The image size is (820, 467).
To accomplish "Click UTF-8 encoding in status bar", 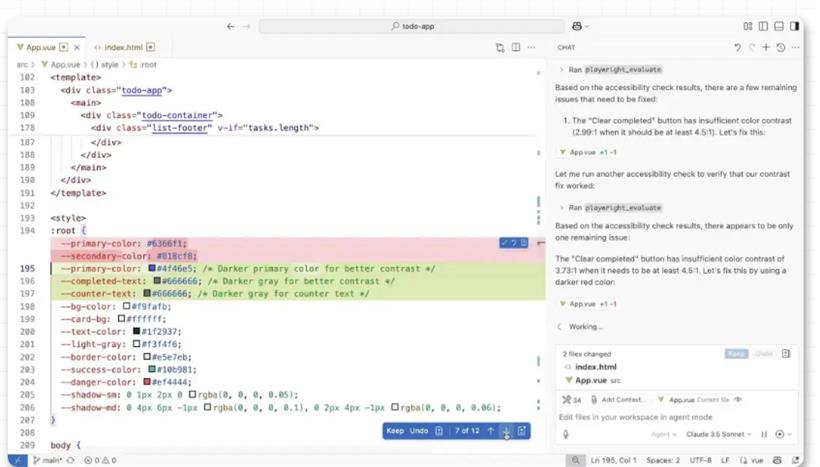I will point(700,460).
